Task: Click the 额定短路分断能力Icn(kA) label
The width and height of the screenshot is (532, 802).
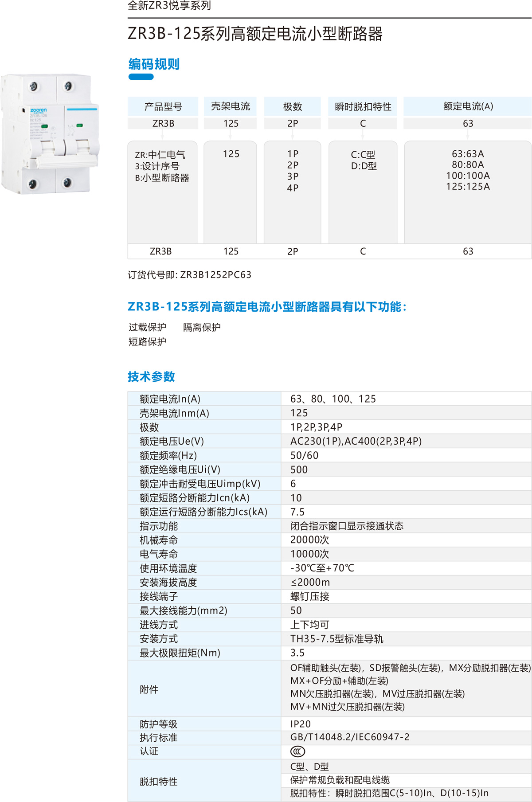Action: click(195, 498)
